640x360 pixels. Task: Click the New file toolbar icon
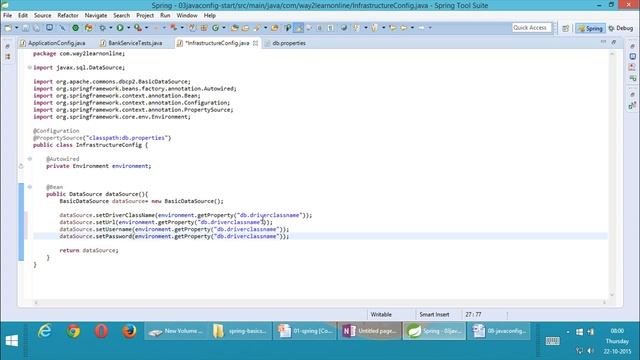point(8,28)
